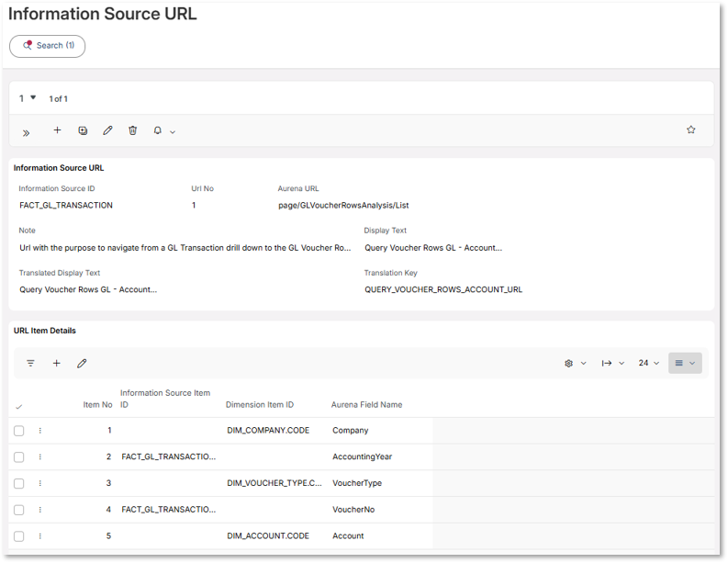This screenshot has height=563, width=728.
Task: Click the QUERY_VOUCHER_ROWS_ACCOUNT_URL translation key
Action: [x=443, y=290]
